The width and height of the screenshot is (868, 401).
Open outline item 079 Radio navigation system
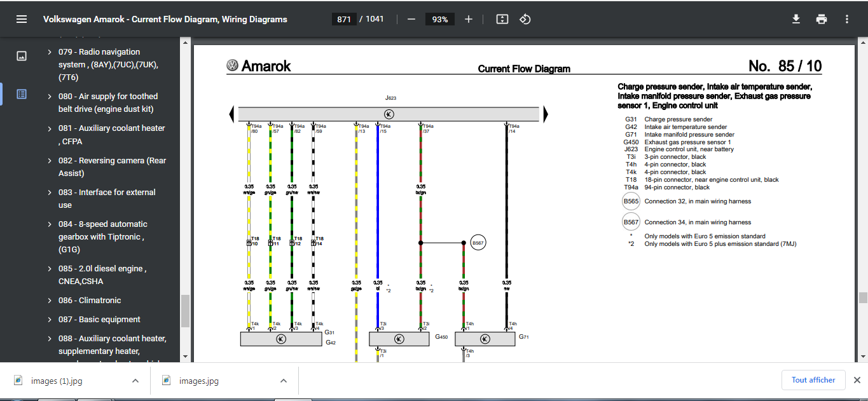pos(108,65)
